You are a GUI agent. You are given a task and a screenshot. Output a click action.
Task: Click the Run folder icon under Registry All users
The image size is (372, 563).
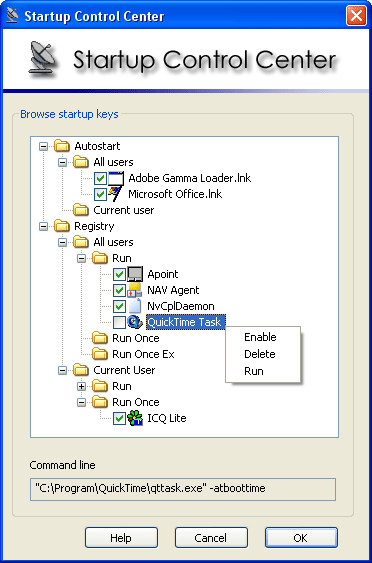click(x=99, y=258)
